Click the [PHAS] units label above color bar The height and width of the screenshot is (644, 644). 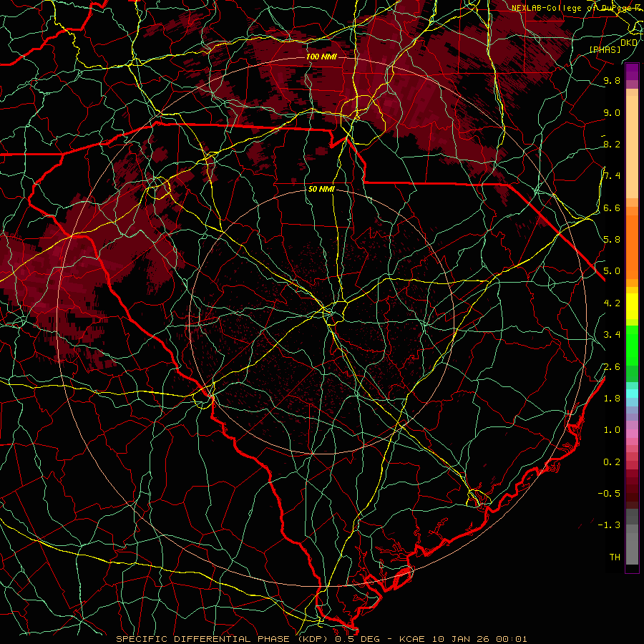[605, 49]
